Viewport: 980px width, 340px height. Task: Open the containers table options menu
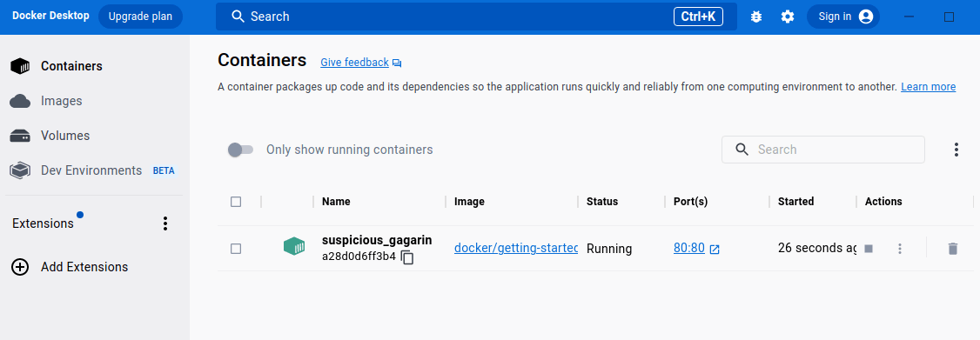tap(957, 150)
